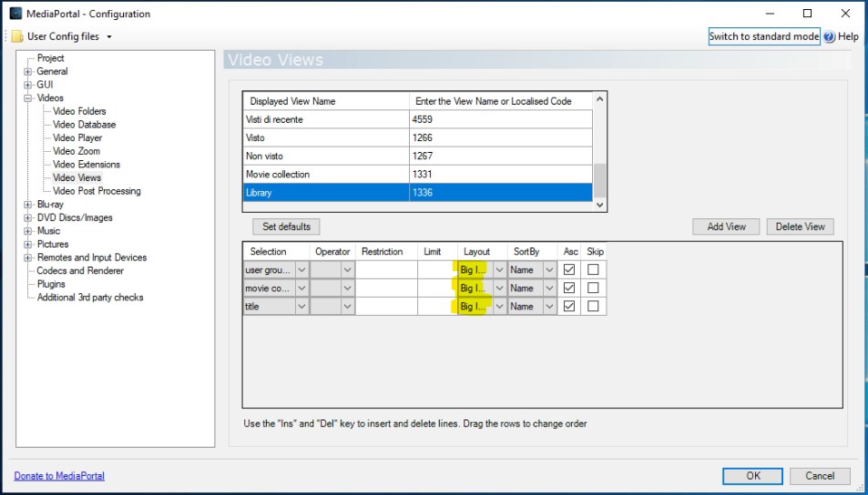Click the Cancel button
Image resolution: width=868 pixels, height=495 pixels.
820,476
